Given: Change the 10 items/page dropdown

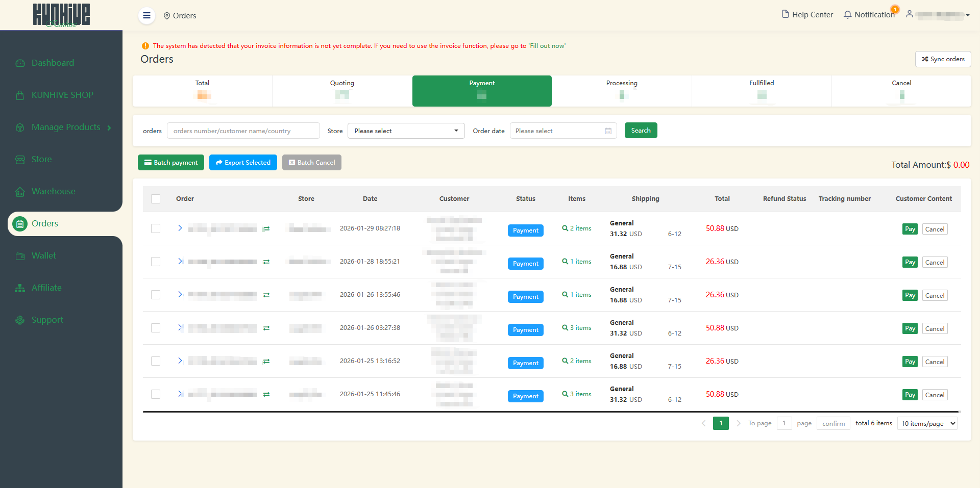Looking at the screenshot, I should tap(927, 424).
